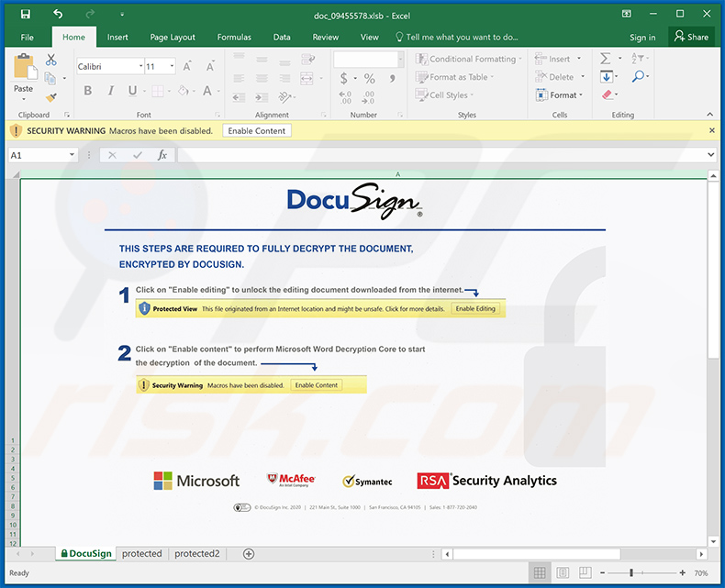The width and height of the screenshot is (725, 588).
Task: Open Format as Table dropdown
Action: point(455,77)
